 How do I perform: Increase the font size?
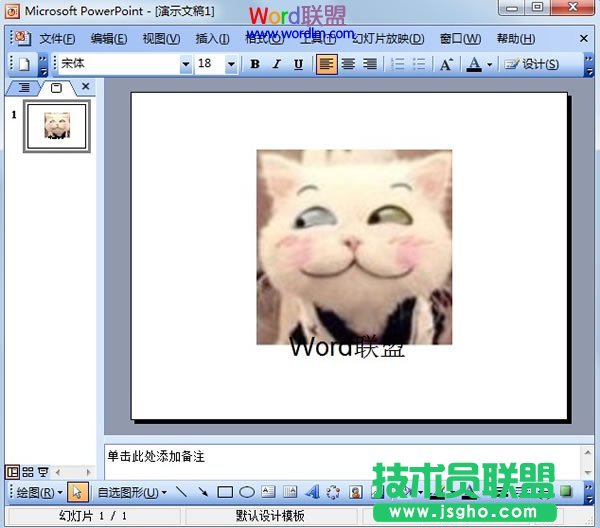coord(447,64)
